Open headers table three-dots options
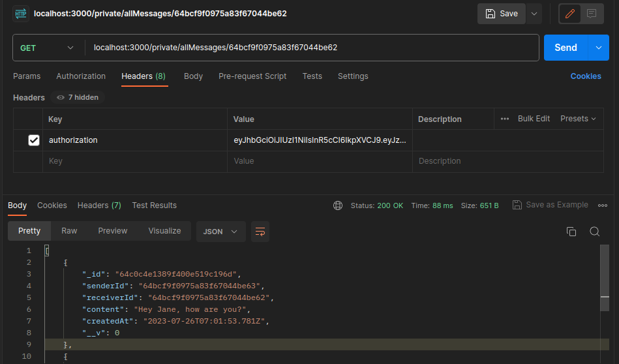The width and height of the screenshot is (619, 364). pos(504,119)
